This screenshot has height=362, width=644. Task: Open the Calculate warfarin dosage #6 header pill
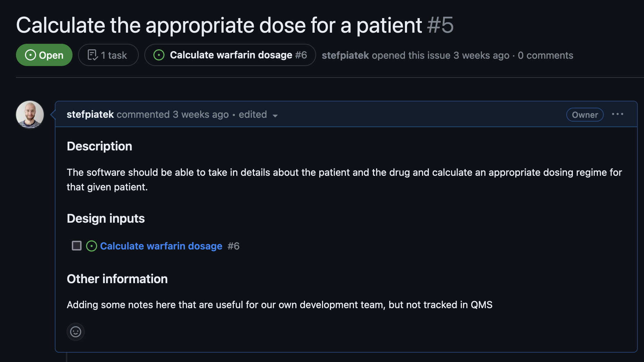pos(230,55)
